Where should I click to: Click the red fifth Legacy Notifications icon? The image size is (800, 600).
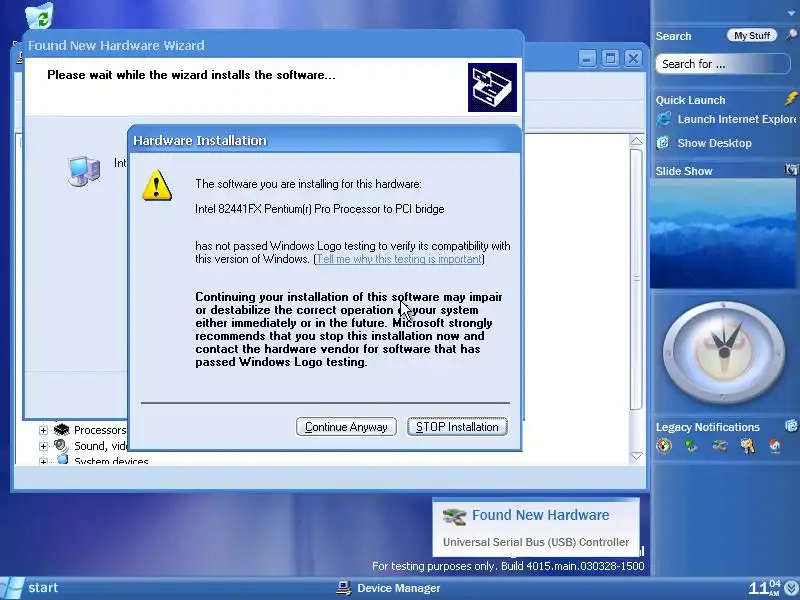coord(775,446)
